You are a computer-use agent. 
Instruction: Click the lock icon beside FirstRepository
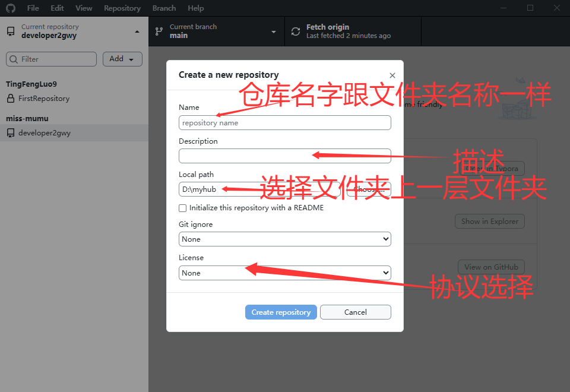pos(11,99)
